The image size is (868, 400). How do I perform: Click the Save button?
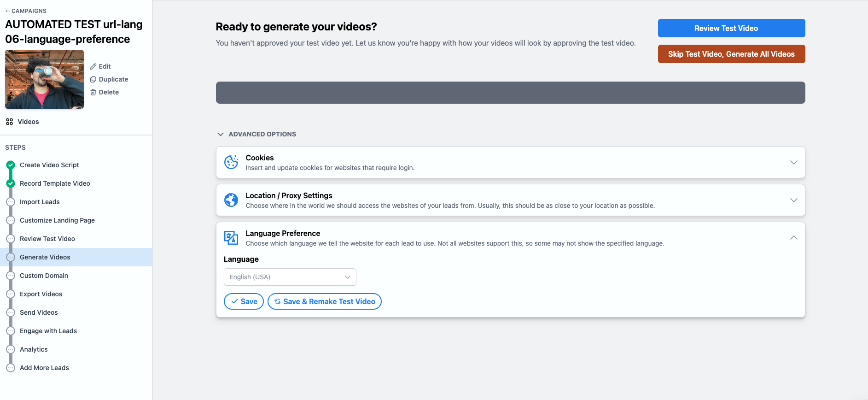pos(244,301)
